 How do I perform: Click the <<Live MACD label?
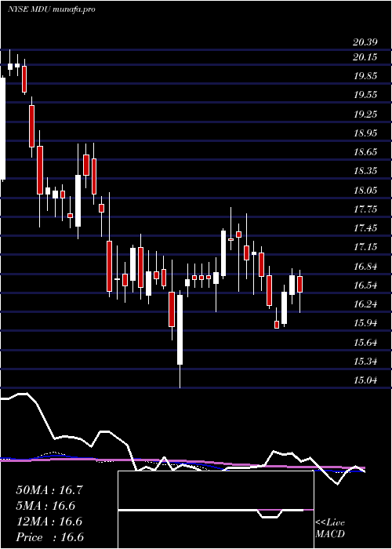pyautogui.click(x=330, y=529)
